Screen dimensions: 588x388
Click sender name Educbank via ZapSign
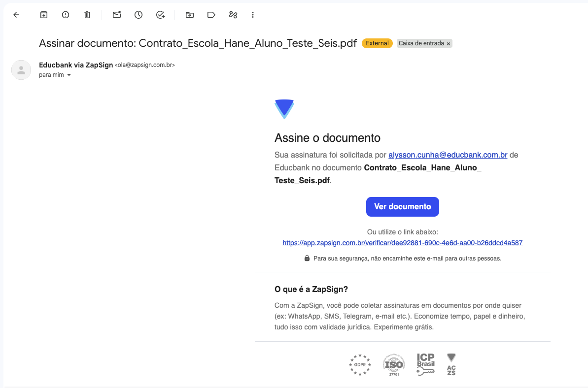pos(76,65)
